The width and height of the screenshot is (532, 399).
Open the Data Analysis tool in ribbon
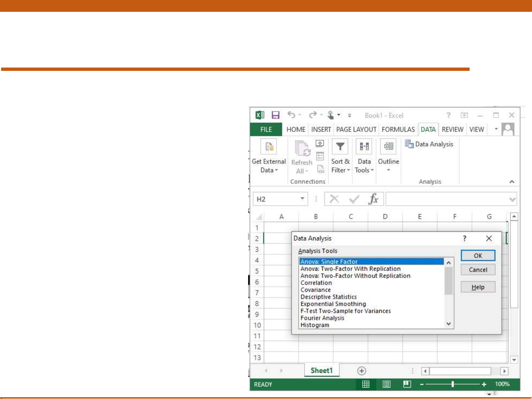(x=429, y=144)
